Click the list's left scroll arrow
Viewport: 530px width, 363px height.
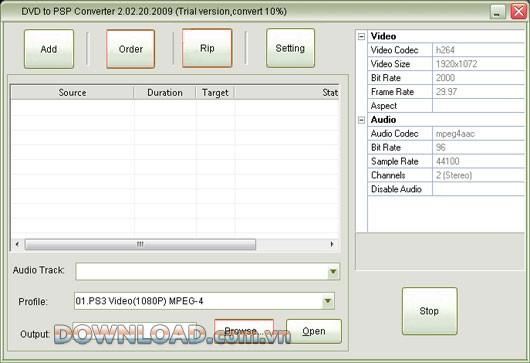(17, 244)
